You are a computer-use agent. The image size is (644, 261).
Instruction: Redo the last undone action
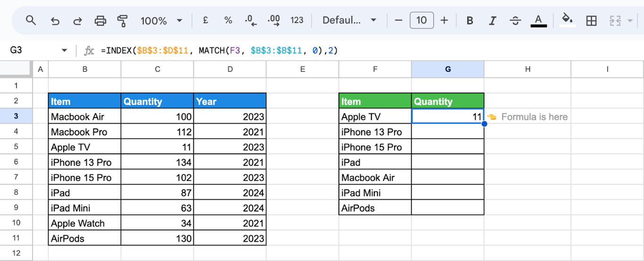77,20
